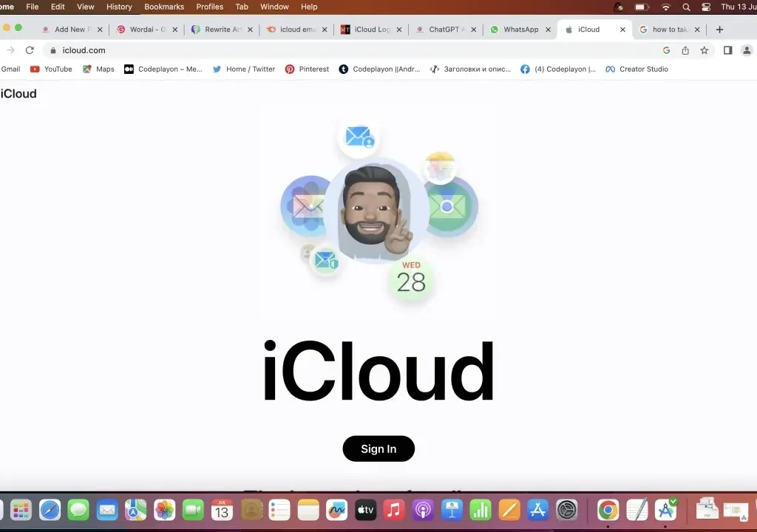The width and height of the screenshot is (757, 532).
Task: Close the Wordai tab
Action: coord(174,30)
